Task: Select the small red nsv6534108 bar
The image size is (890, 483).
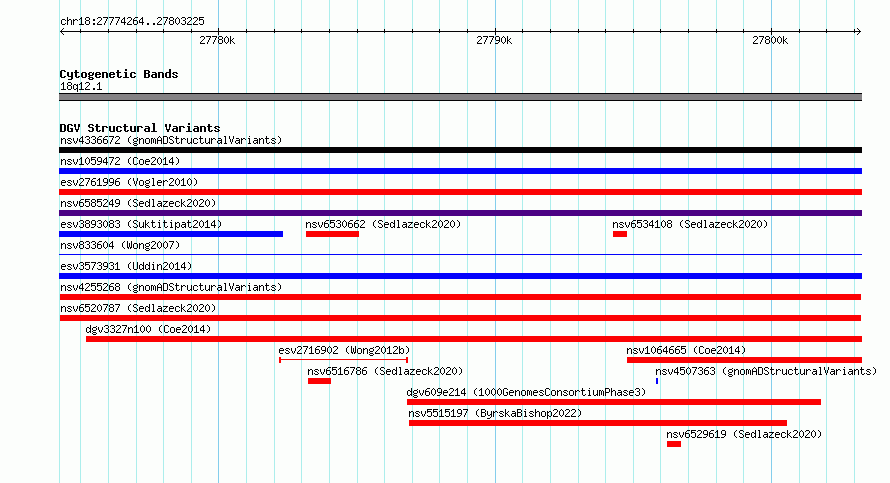Action: 620,234
